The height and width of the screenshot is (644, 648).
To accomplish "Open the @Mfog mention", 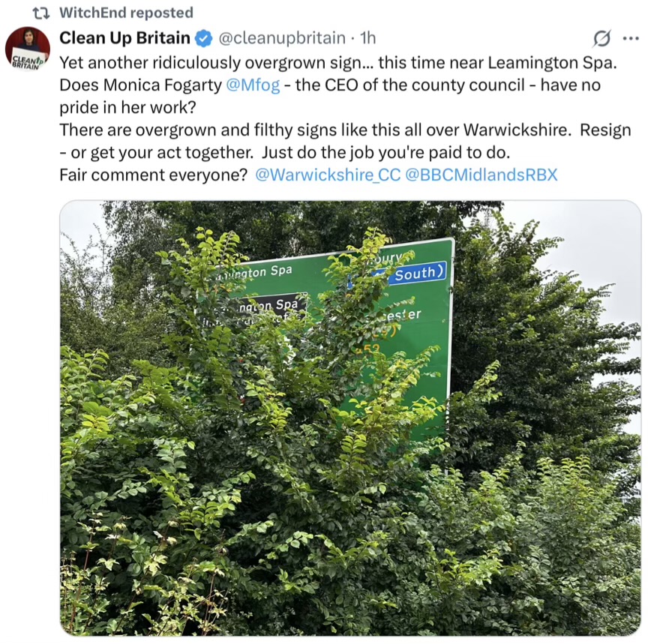I will 253,85.
